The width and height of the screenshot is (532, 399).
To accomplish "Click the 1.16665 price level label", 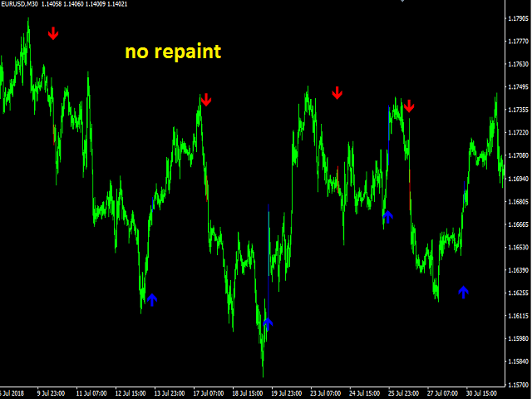I will click(x=519, y=224).
